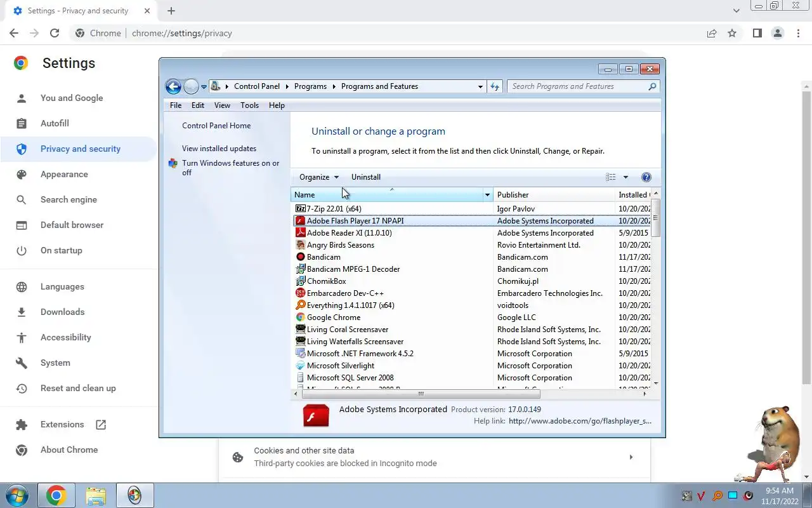This screenshot has height=508, width=812.
Task: Open the Edit menu
Action: click(x=198, y=105)
